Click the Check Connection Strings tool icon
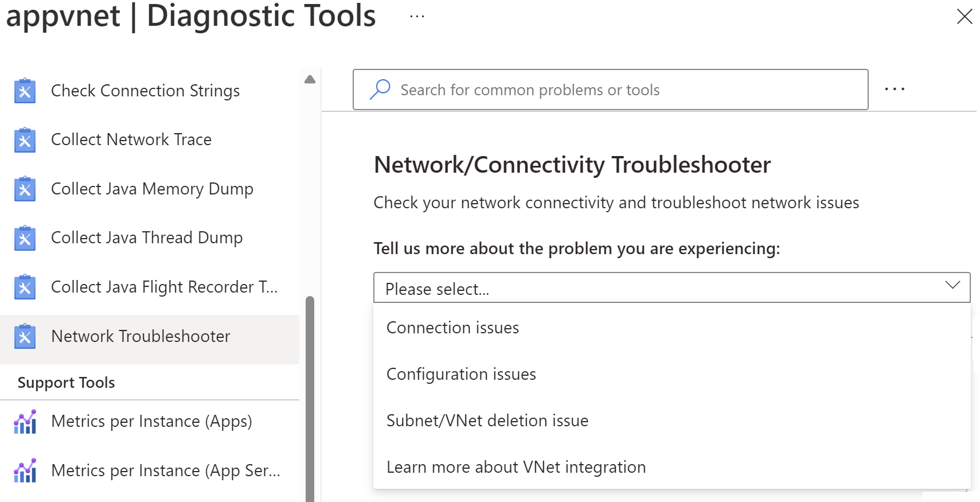This screenshot has width=980, height=502. (x=25, y=91)
